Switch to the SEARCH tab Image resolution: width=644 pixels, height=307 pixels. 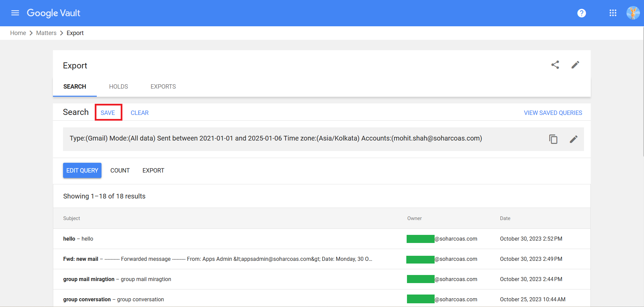pos(75,87)
